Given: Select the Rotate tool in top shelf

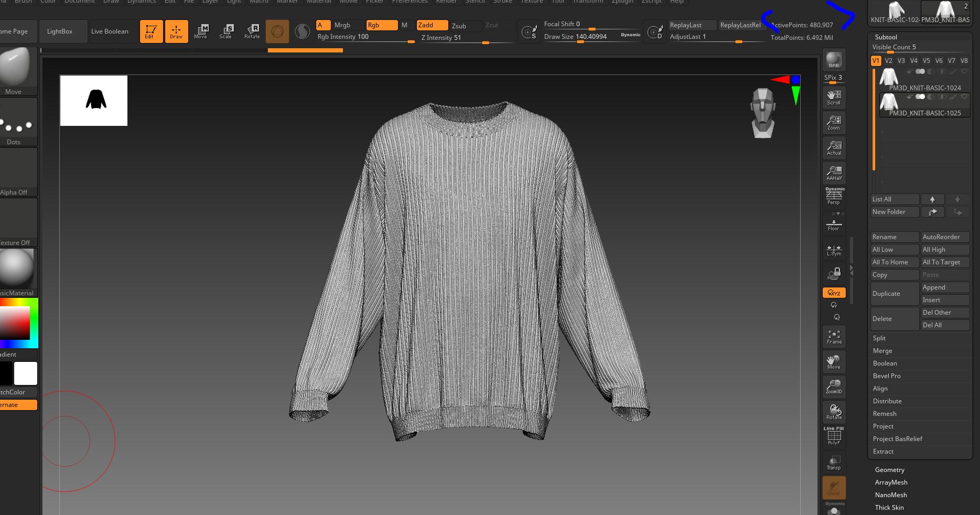Looking at the screenshot, I should [252, 31].
